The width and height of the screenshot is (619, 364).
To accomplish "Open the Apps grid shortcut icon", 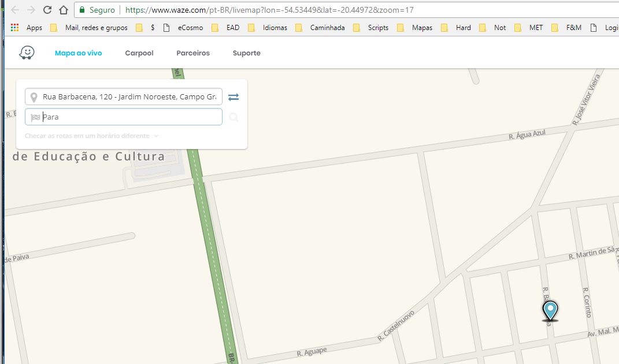I will click(x=14, y=28).
